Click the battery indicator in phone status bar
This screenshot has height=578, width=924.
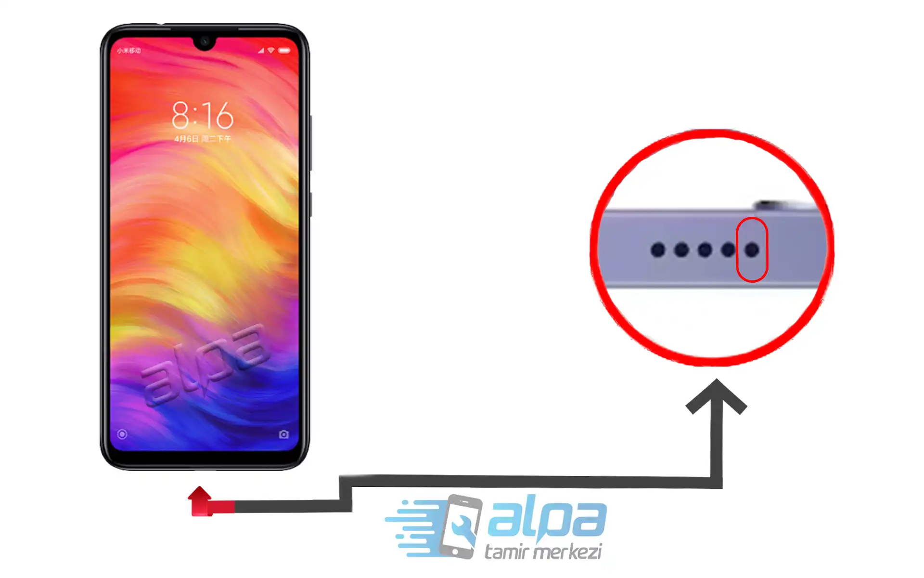pyautogui.click(x=289, y=50)
